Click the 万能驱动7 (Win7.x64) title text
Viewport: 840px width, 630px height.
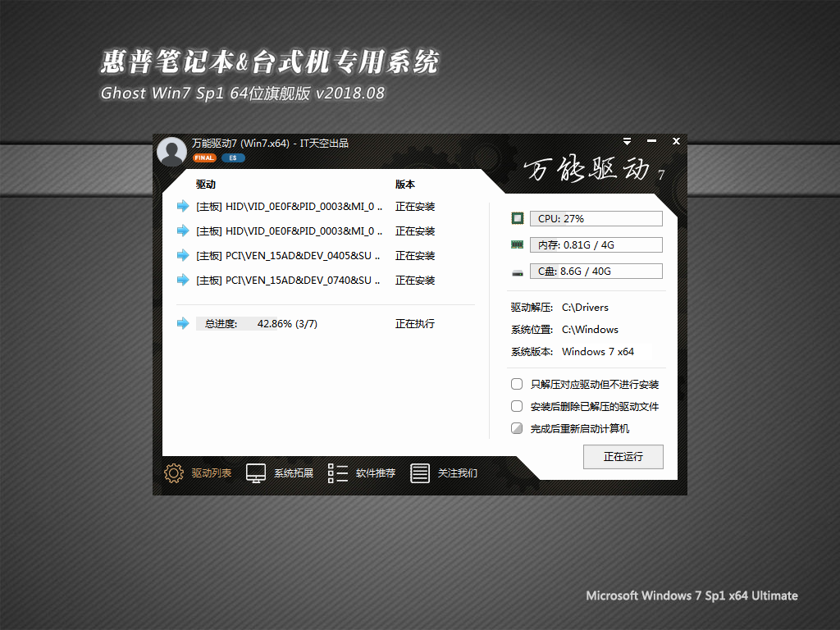pos(270,143)
